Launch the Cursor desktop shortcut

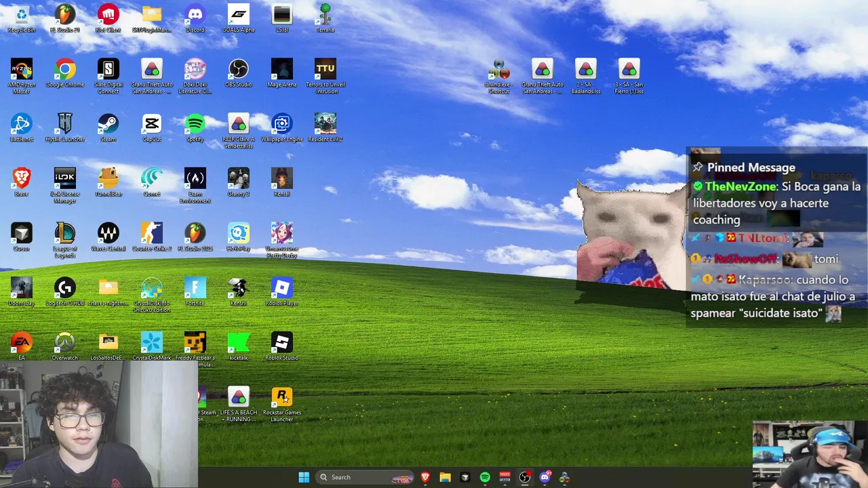click(22, 237)
